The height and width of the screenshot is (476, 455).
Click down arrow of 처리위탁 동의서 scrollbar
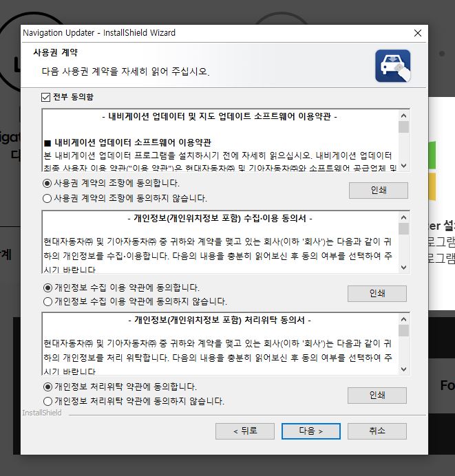tap(403, 369)
